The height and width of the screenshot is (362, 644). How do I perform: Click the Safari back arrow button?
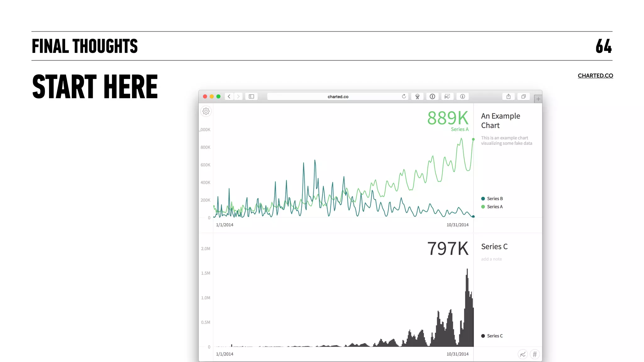[x=229, y=97]
